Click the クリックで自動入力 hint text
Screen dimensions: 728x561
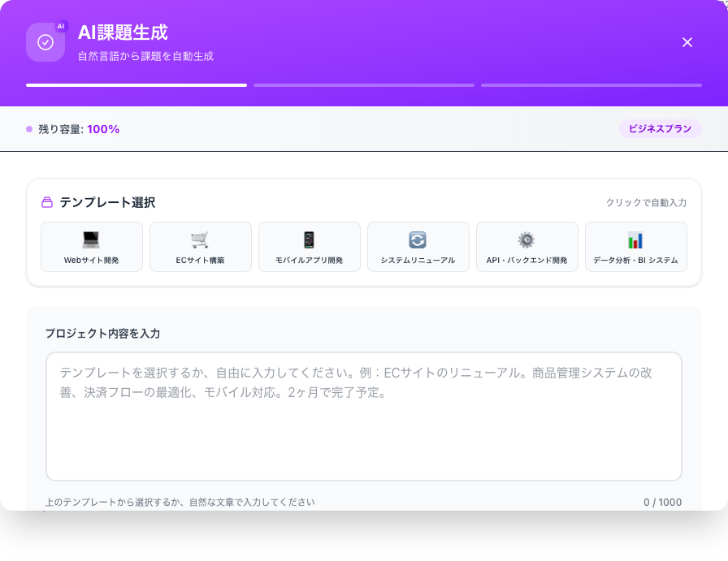(646, 203)
